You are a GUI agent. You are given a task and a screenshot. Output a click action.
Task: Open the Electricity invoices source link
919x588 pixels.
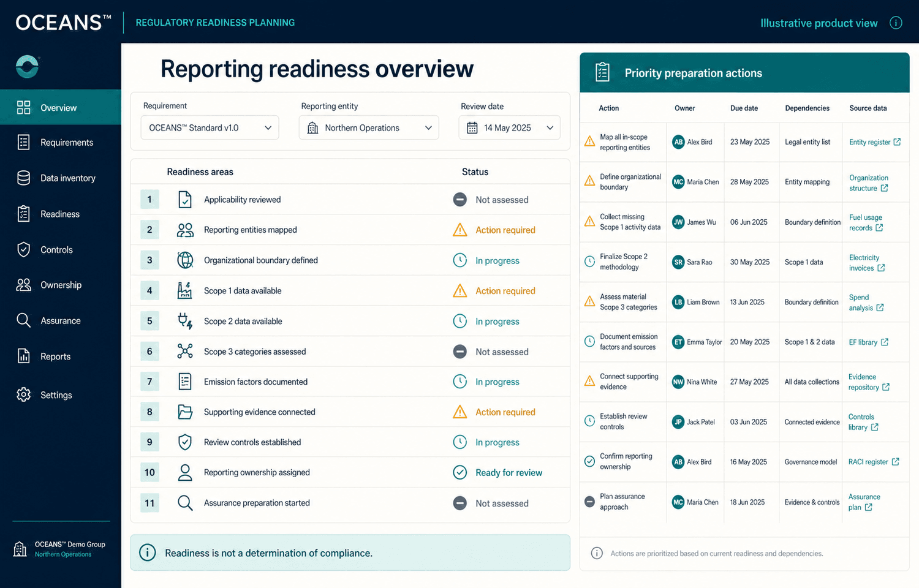pyautogui.click(x=867, y=262)
